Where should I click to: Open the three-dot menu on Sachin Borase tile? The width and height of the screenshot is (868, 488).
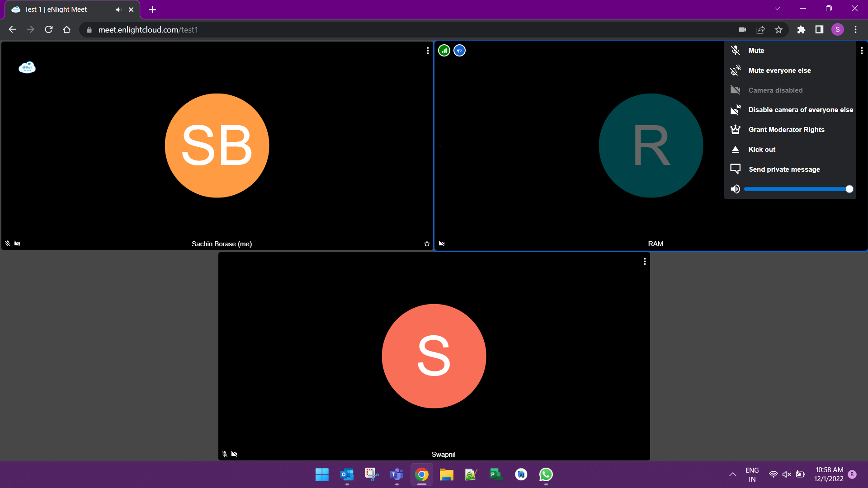[428, 51]
